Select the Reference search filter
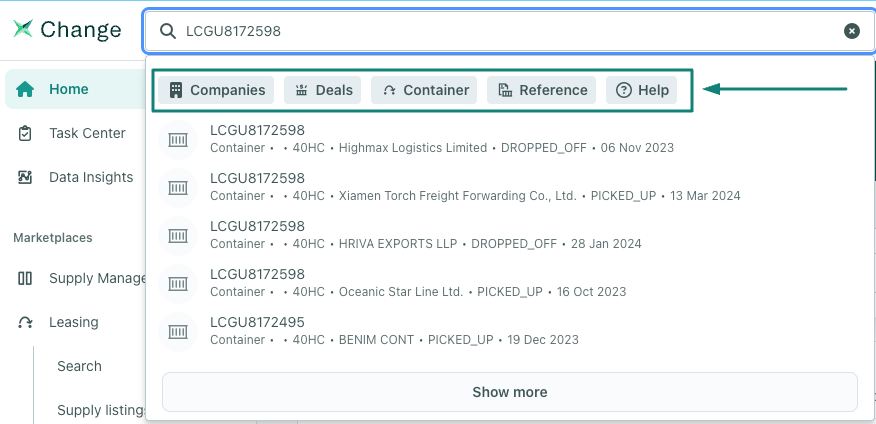Viewport: 876px width, 424px height. [x=541, y=90]
